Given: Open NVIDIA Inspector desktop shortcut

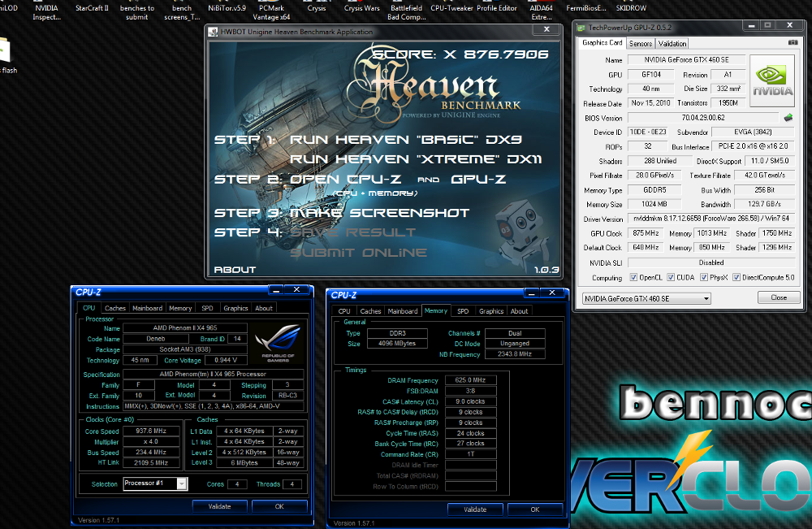Looking at the screenshot, I should [x=46, y=12].
